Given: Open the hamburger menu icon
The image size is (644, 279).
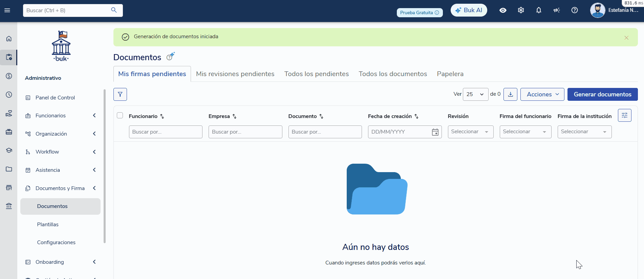Looking at the screenshot, I should pyautogui.click(x=7, y=10).
